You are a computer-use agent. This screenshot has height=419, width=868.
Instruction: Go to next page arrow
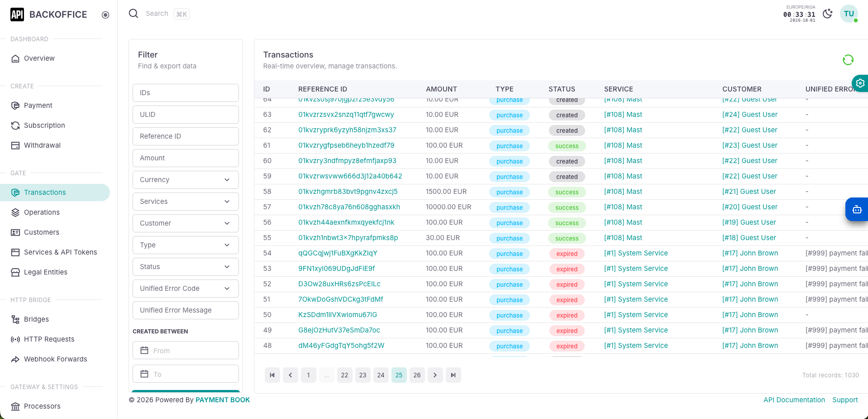(435, 375)
